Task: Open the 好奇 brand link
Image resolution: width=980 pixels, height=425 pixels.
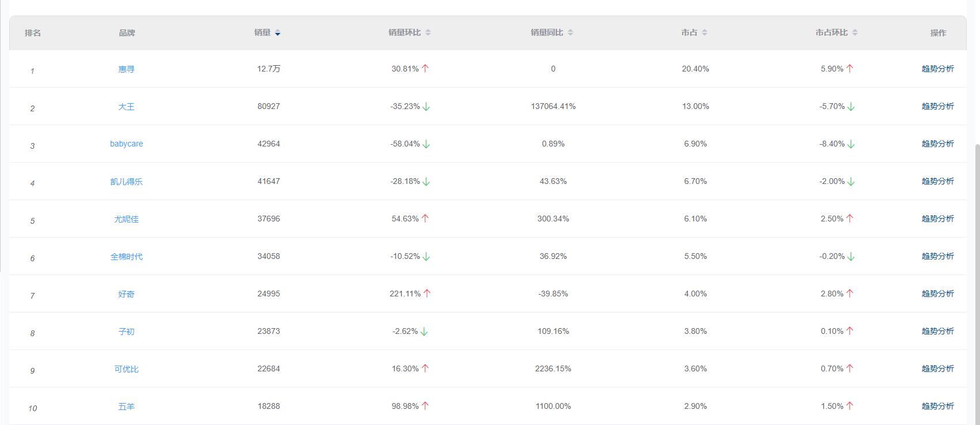Action: coord(126,294)
